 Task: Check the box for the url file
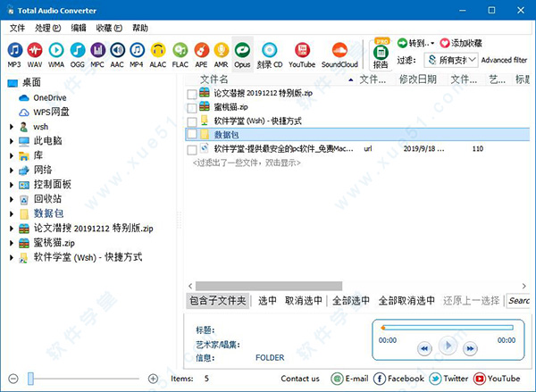pyautogui.click(x=192, y=149)
